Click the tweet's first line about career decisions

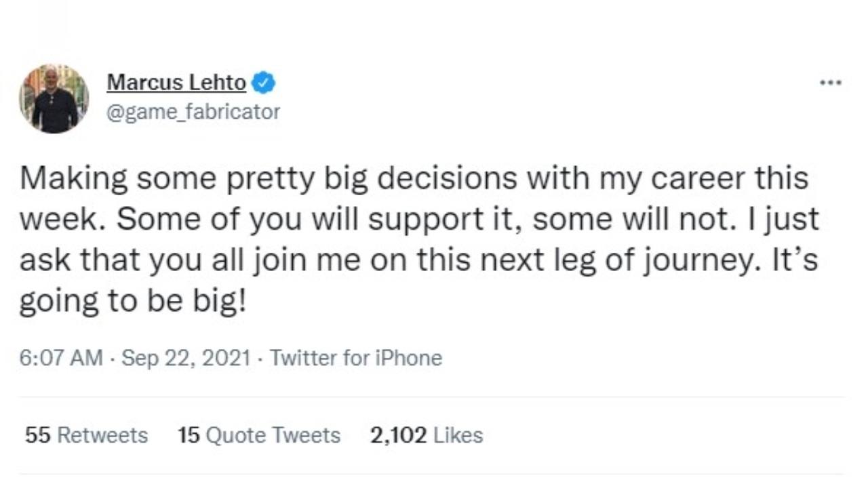[x=414, y=179]
